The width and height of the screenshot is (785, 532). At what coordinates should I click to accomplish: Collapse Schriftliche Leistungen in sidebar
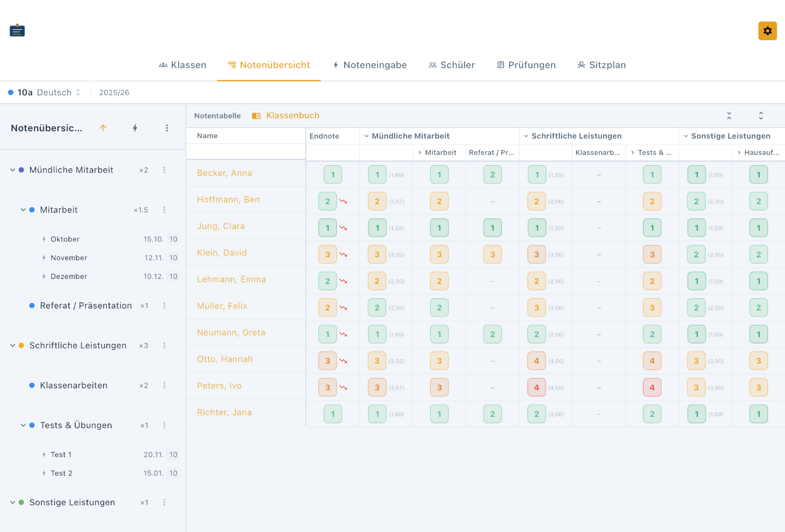[x=12, y=345]
